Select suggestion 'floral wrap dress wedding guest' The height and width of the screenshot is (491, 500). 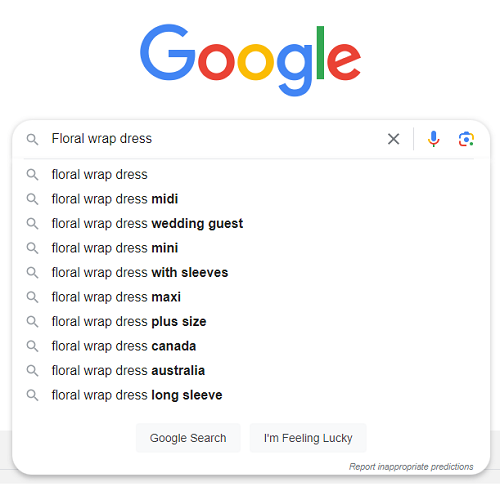[251, 223]
